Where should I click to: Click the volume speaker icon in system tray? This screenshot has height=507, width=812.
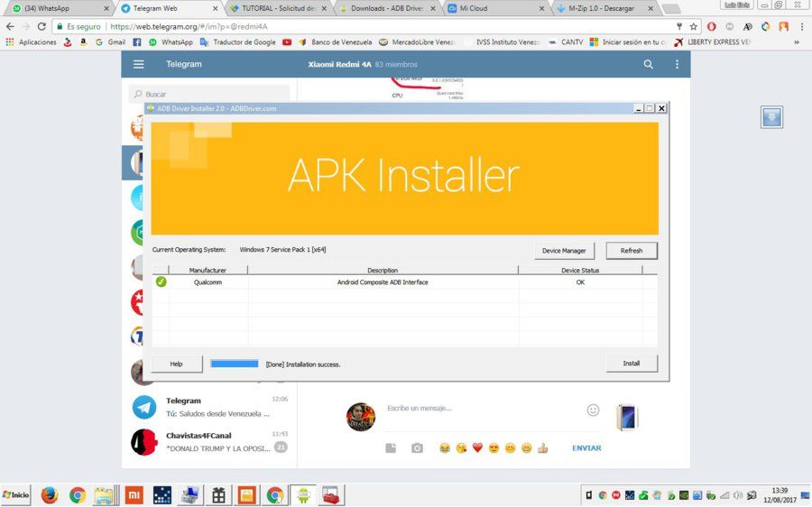click(737, 495)
